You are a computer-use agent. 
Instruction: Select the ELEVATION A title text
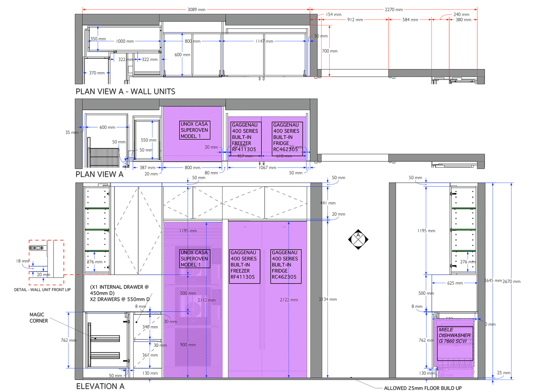[100, 386]
